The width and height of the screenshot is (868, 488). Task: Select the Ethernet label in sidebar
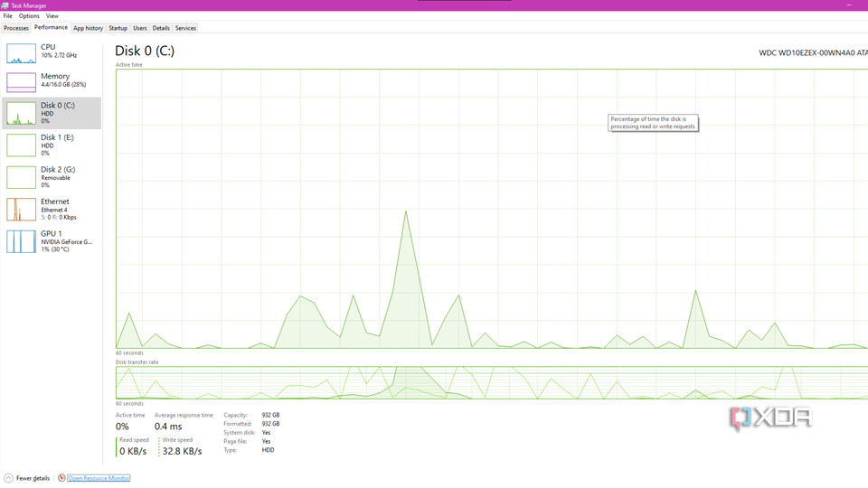point(55,202)
